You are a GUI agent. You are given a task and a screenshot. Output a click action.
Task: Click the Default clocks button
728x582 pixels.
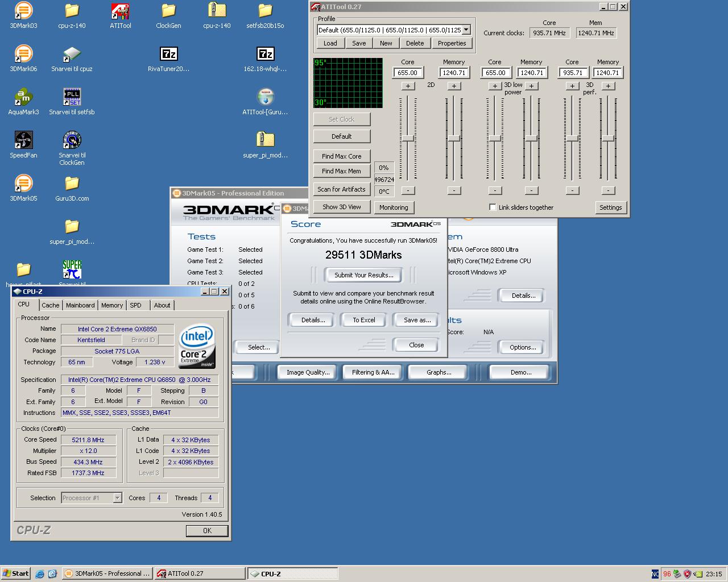[x=341, y=136]
